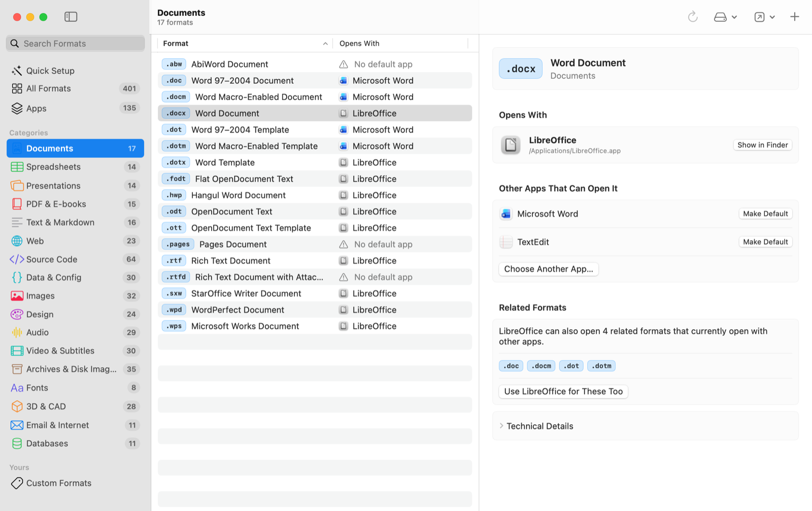Click the refresh icon in toolbar
Viewport: 812px width, 511px height.
[x=693, y=17]
